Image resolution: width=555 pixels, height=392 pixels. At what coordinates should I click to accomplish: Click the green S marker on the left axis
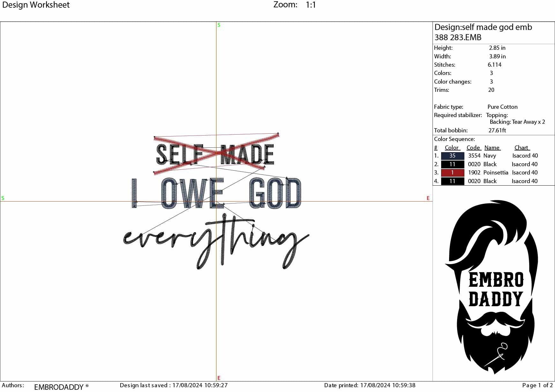point(3,198)
